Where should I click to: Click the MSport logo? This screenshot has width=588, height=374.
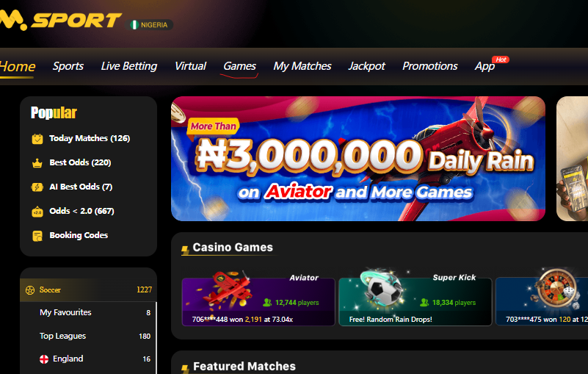[61, 21]
